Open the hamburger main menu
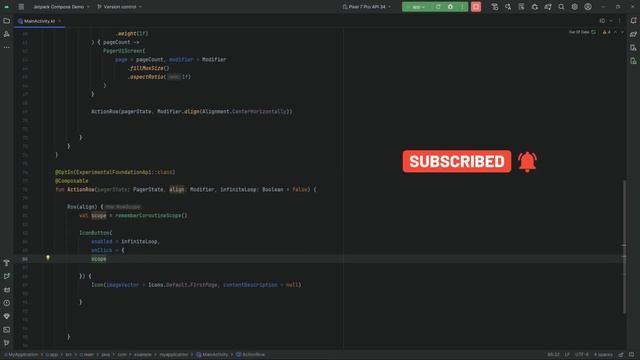Viewport: 640px width, 360px height. pyautogui.click(x=21, y=7)
